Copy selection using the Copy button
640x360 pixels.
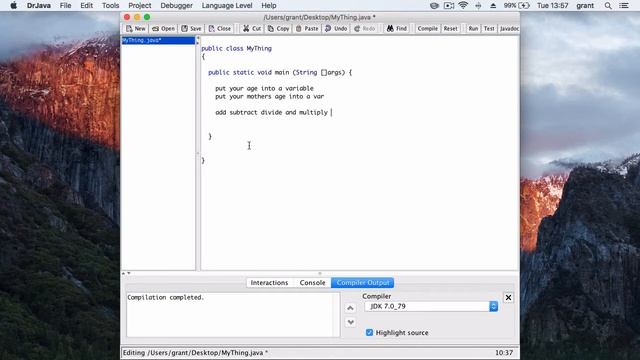coord(278,29)
